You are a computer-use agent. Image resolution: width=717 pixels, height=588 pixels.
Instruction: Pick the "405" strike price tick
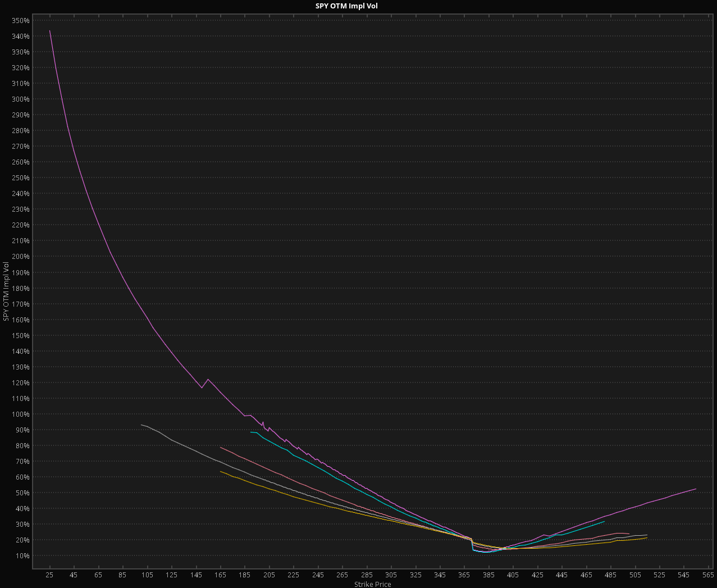[513, 576]
